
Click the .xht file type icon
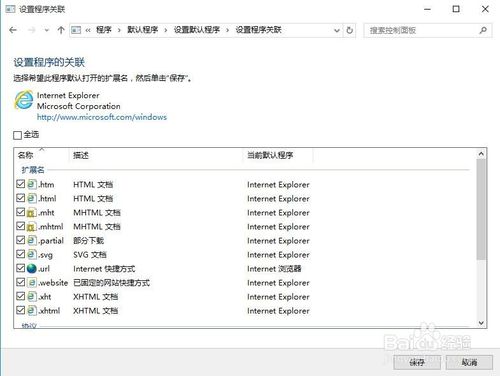pyautogui.click(x=32, y=296)
